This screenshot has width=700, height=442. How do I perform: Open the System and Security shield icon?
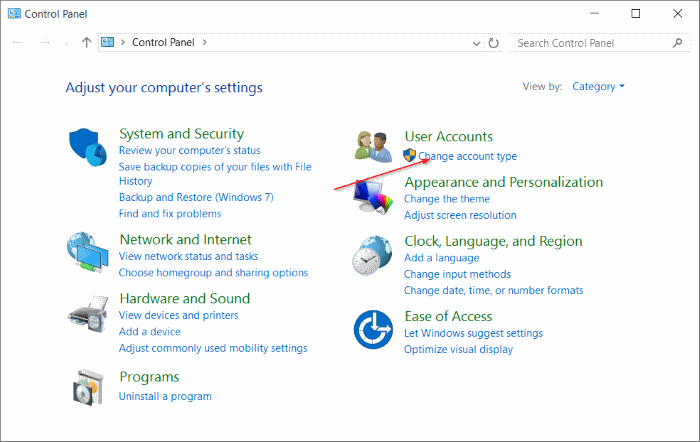[88, 147]
